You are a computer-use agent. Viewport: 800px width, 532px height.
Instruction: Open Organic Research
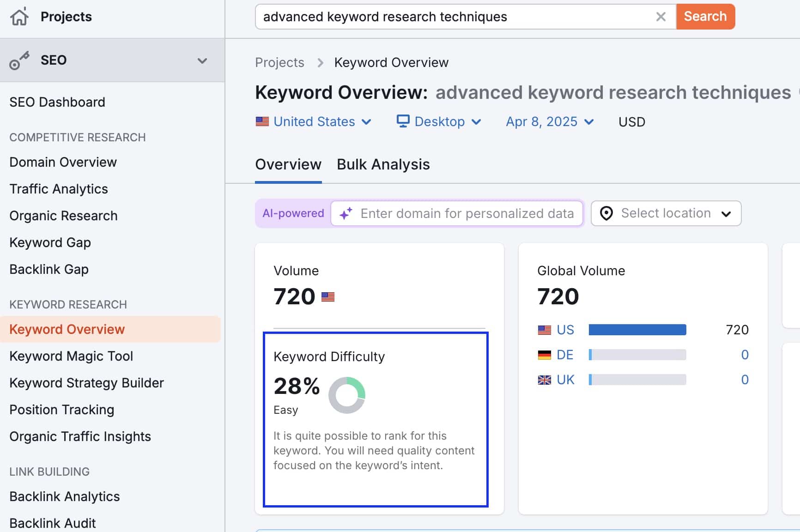click(64, 216)
